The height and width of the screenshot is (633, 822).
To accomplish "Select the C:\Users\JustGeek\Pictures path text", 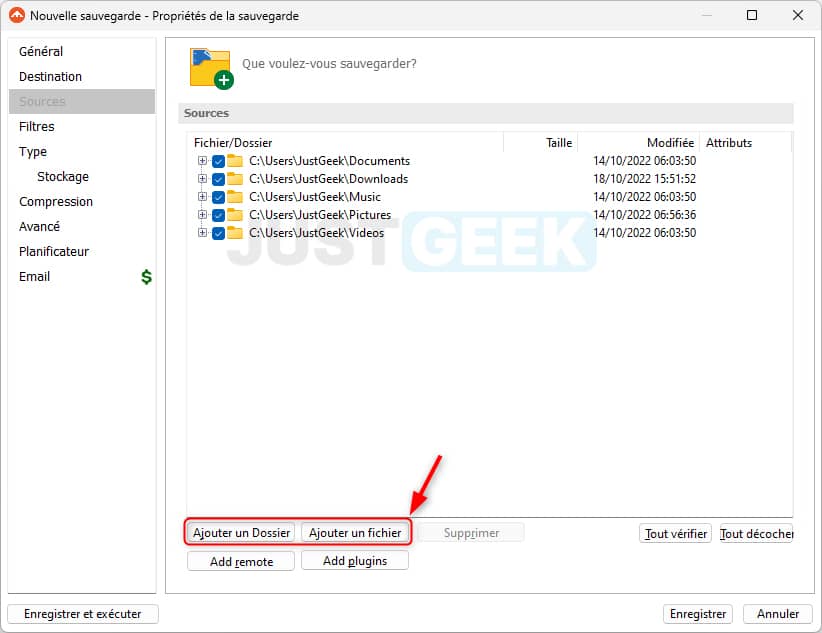I will [320, 214].
